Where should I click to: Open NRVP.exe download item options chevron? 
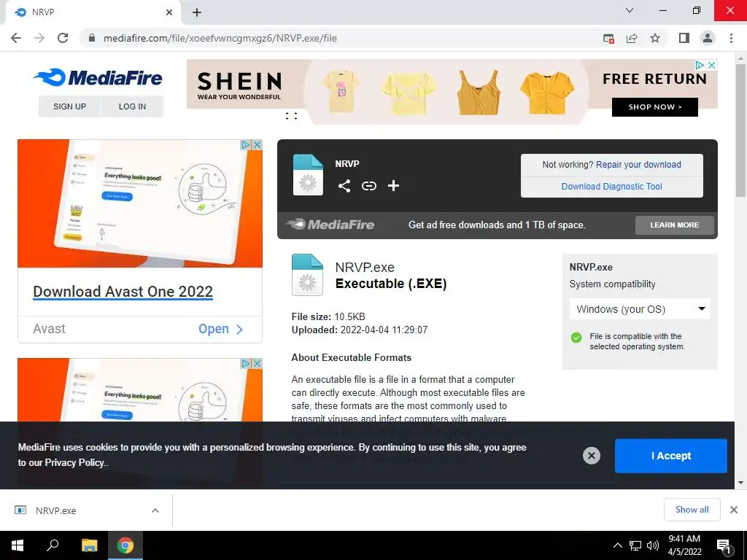[155, 510]
